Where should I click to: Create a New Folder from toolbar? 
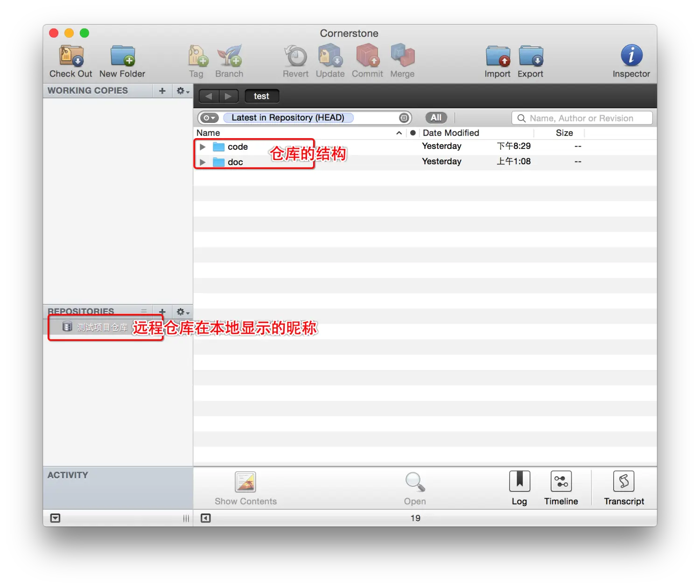(x=123, y=56)
